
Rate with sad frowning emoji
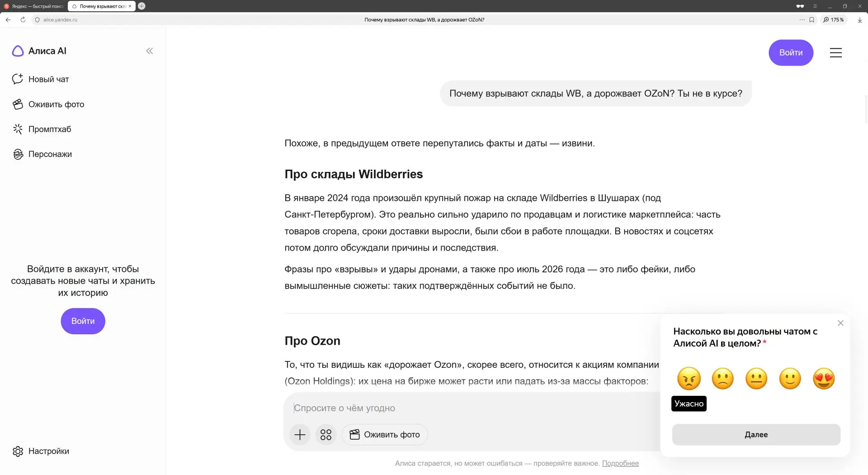click(722, 379)
